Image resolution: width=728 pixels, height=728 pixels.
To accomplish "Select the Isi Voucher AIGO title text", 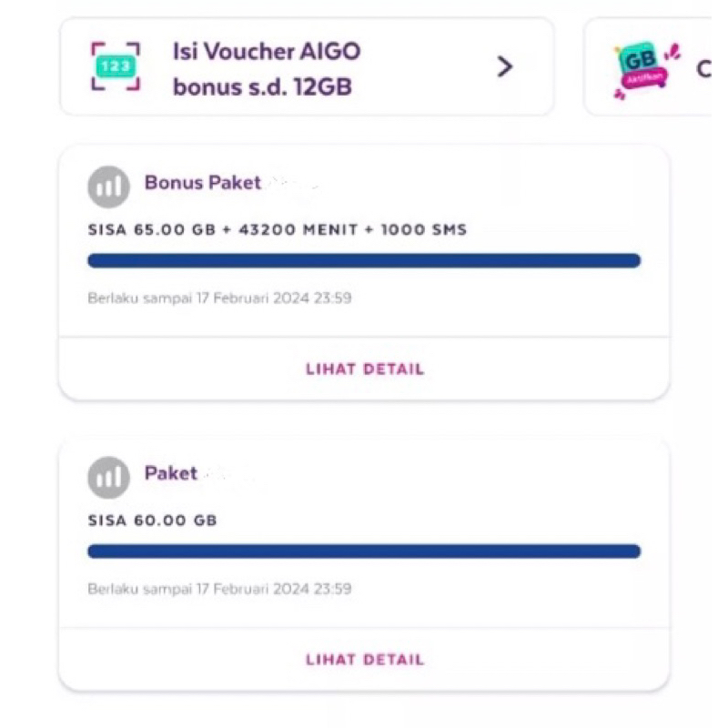I will click(x=267, y=51).
